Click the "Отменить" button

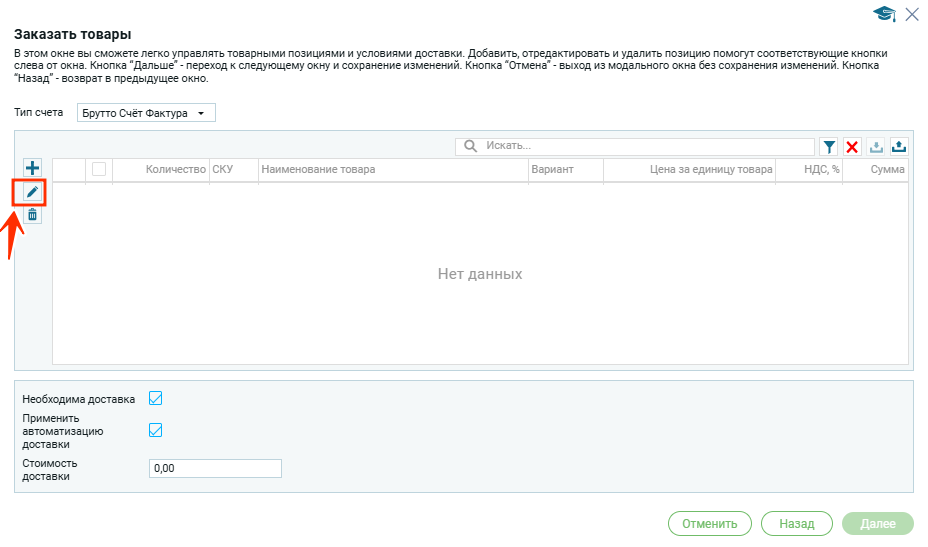(709, 523)
